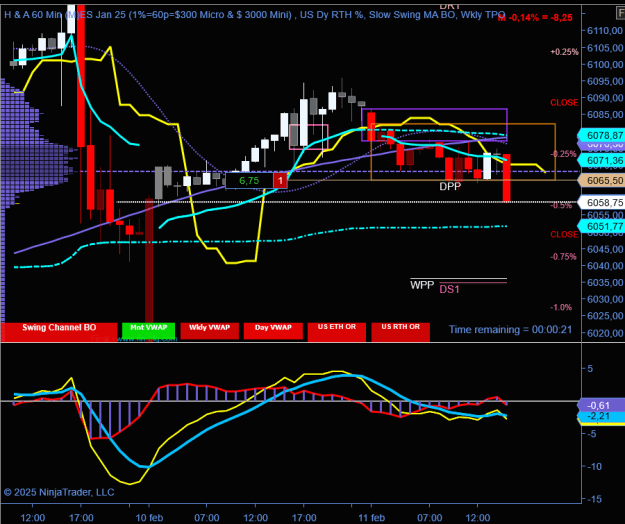This screenshot has width=625, height=524.
Task: Click the 6110,00 price axis label
Action: (x=605, y=31)
